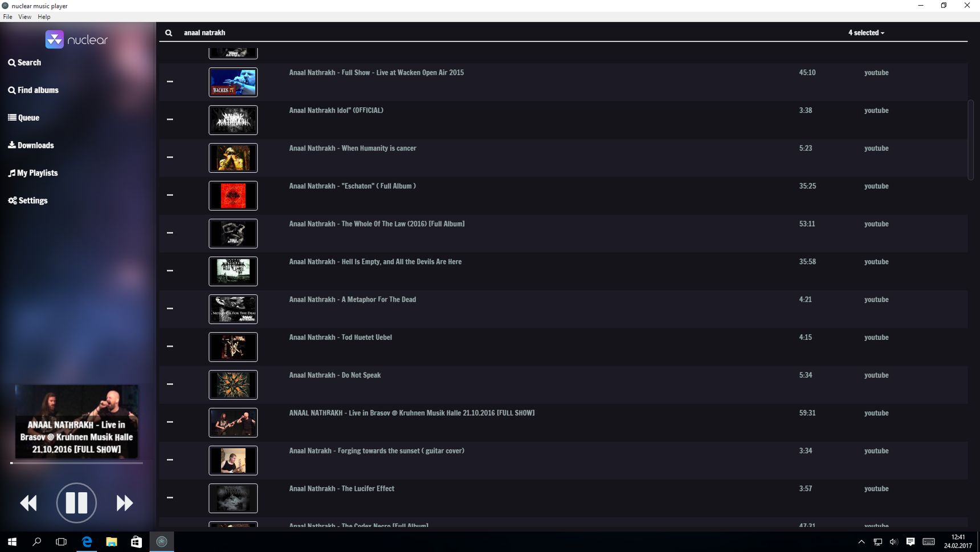Open the Action Center notifications icon
Image resolution: width=980 pixels, height=552 pixels.
pyautogui.click(x=910, y=542)
